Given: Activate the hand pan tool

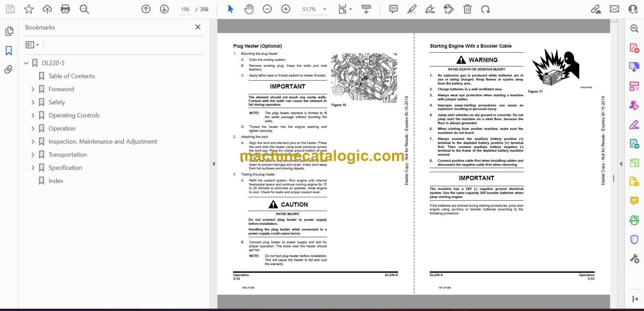Looking at the screenshot, I should (249, 9).
